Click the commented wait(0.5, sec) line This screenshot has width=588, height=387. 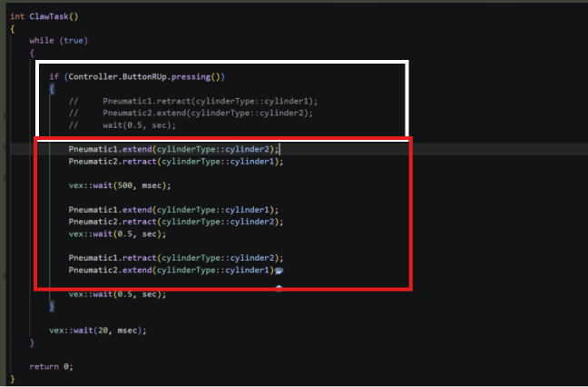point(122,125)
